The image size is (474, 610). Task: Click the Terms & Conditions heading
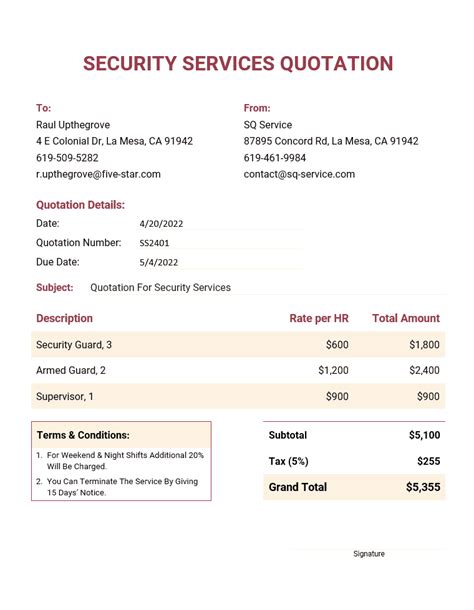coord(83,435)
